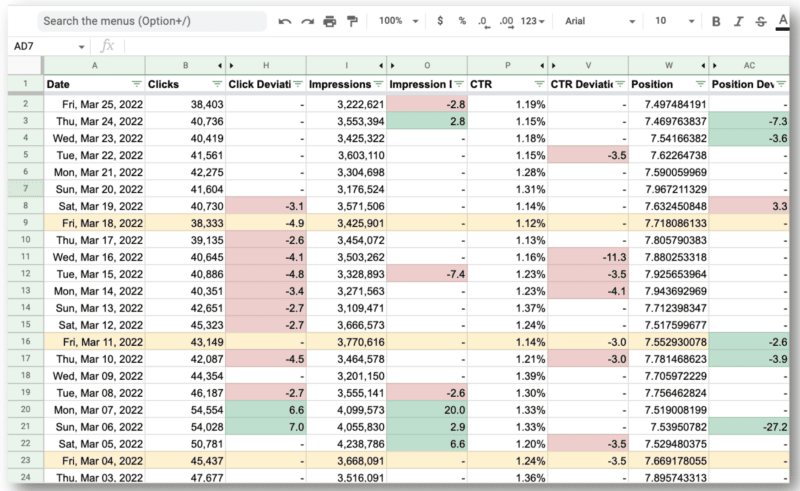Open the text color picker
Image resolution: width=800 pixels, height=491 pixels.
[783, 21]
